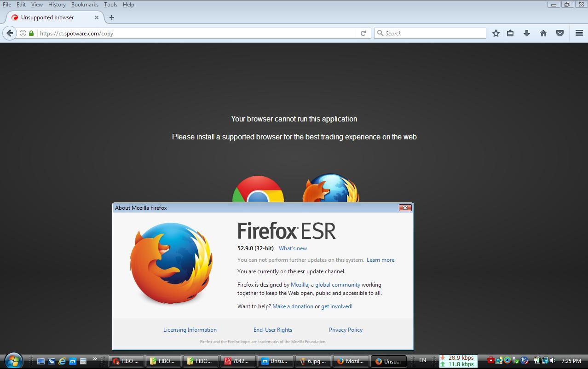
Task: Show your bookmarks list icon
Action: (x=510, y=33)
